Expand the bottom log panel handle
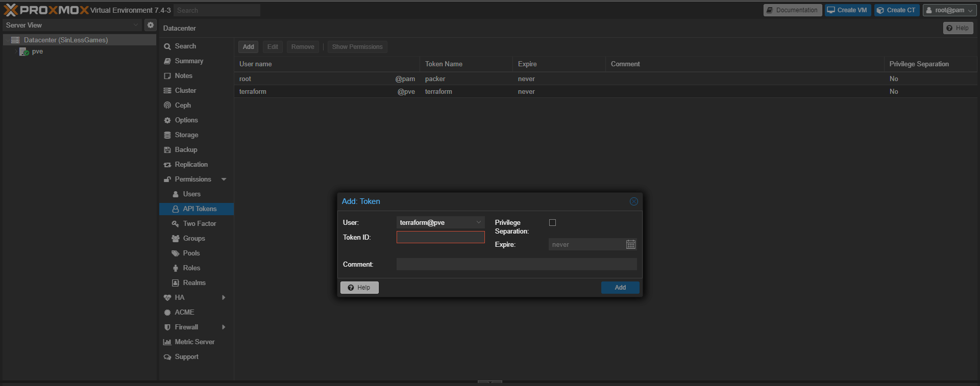 (x=490, y=381)
